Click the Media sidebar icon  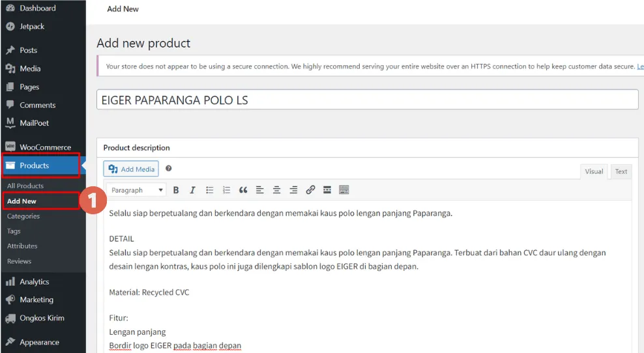point(10,68)
